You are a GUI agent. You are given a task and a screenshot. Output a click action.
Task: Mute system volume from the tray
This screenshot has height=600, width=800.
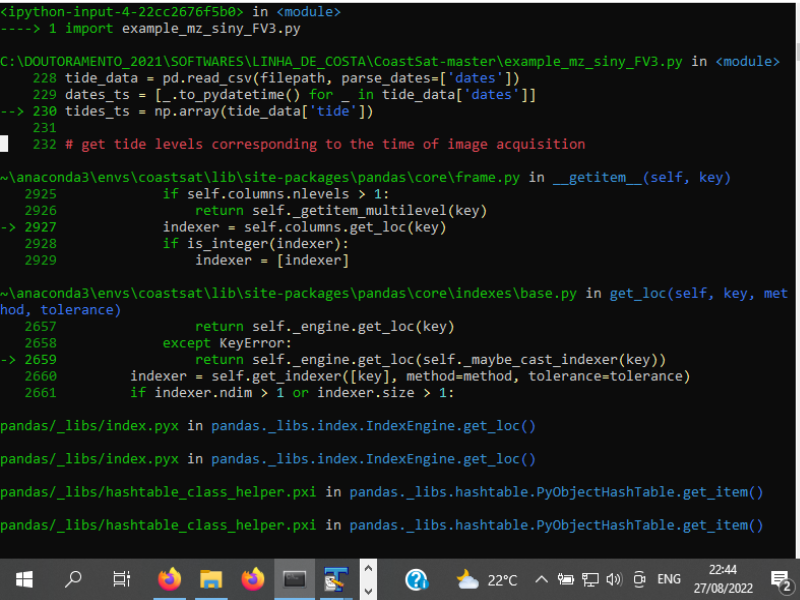click(613, 579)
